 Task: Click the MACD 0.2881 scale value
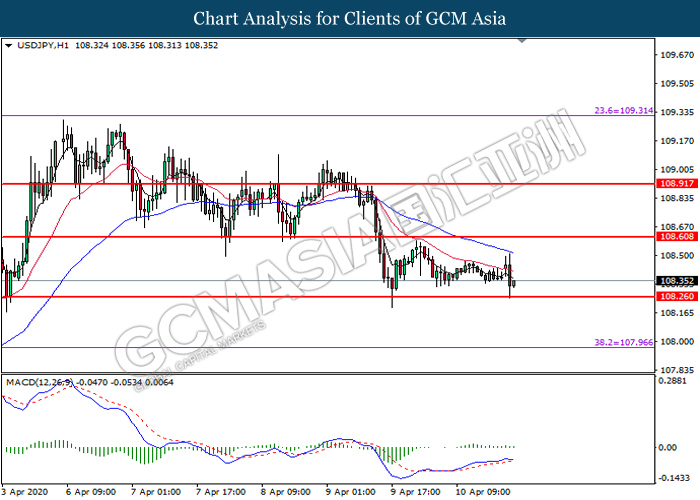point(672,381)
